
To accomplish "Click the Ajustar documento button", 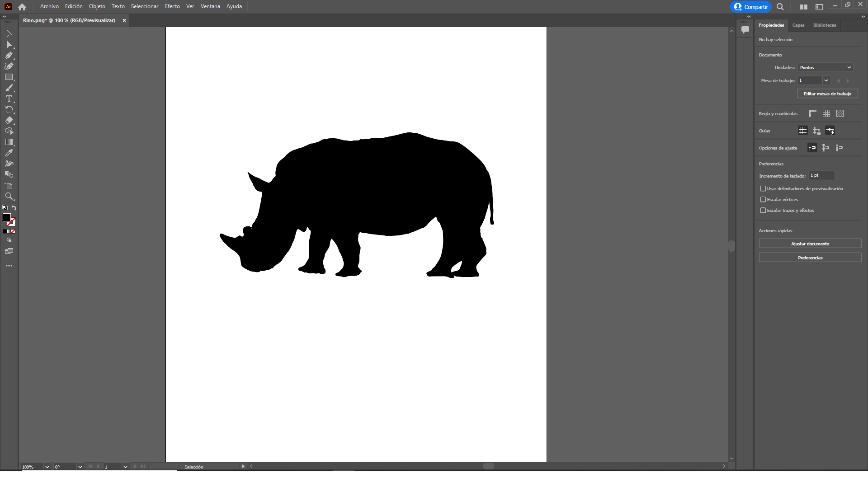I will click(810, 244).
